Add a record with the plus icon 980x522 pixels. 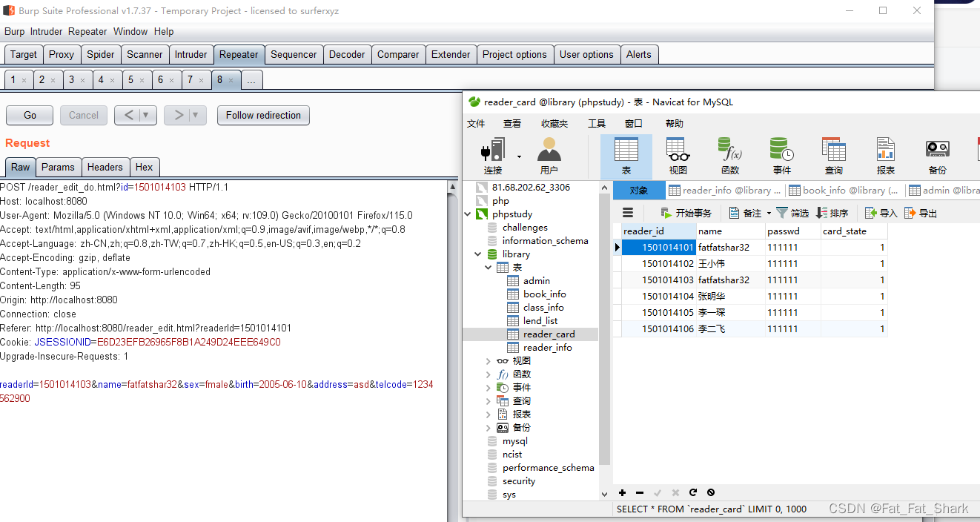coord(622,492)
